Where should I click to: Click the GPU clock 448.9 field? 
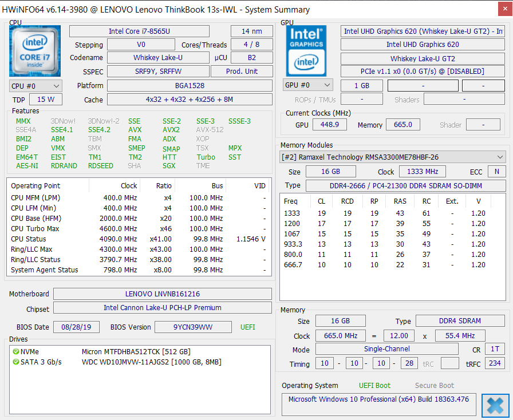(x=329, y=125)
